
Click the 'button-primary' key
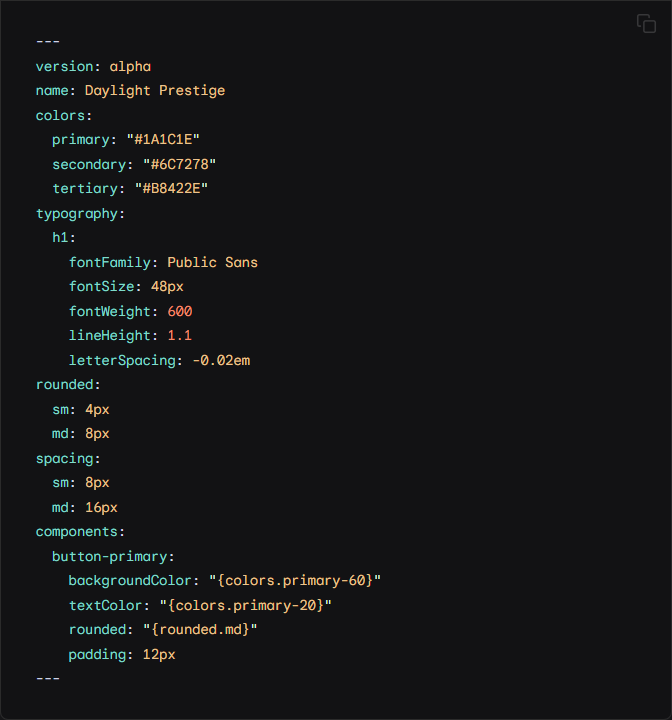coord(110,557)
